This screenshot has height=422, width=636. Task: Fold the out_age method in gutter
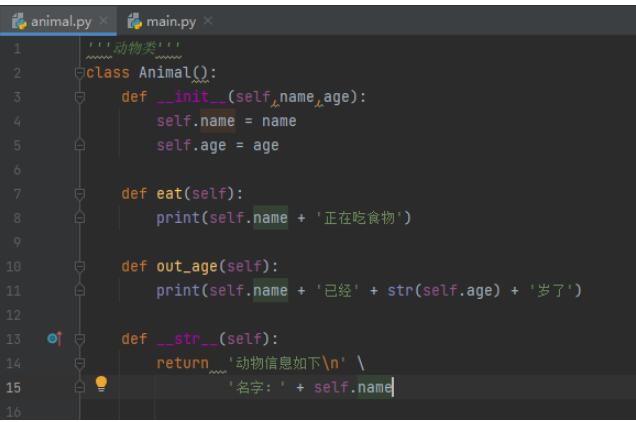tap(80, 267)
